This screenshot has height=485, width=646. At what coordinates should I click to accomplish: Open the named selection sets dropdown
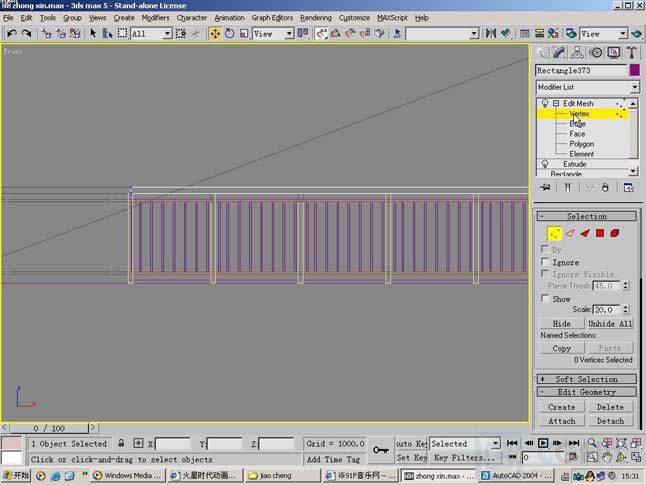(442, 34)
